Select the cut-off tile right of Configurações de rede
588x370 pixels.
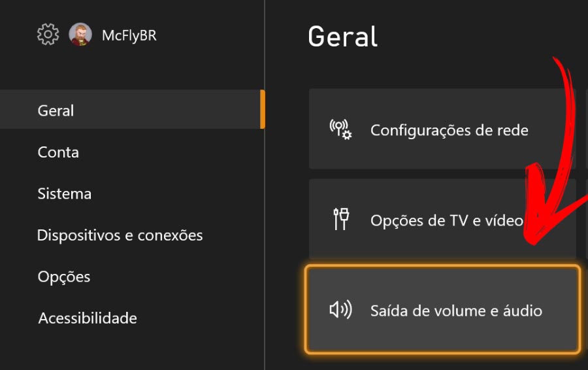[x=587, y=129]
